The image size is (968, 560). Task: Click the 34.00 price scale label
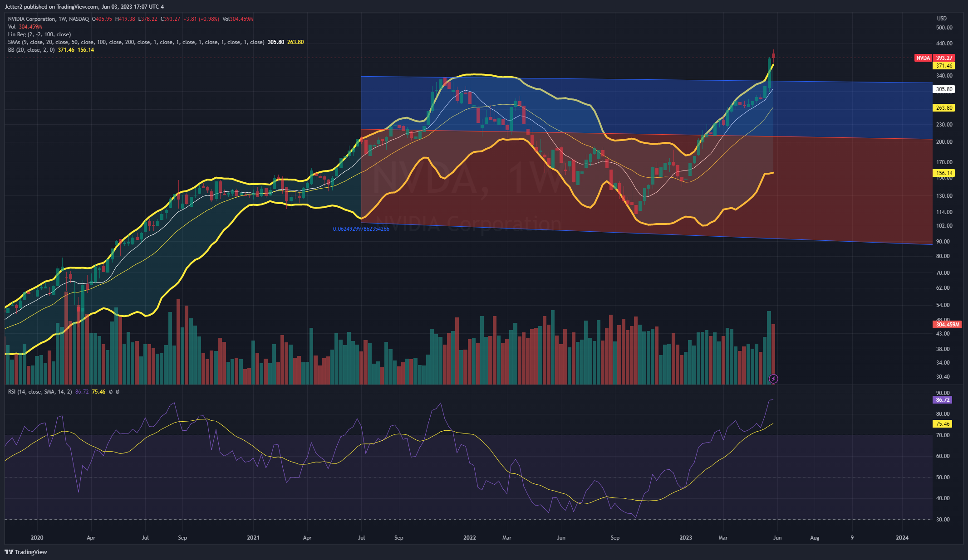click(x=943, y=363)
